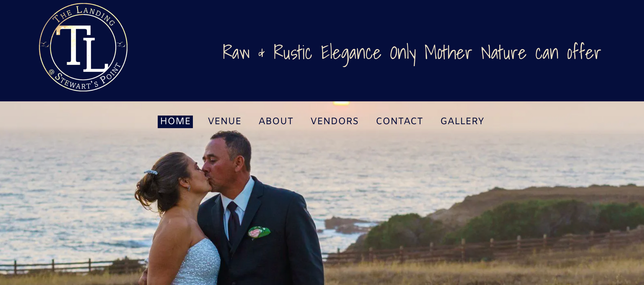The height and width of the screenshot is (285, 644).
Task: Click the groom's black necktie
Action: (x=233, y=221)
